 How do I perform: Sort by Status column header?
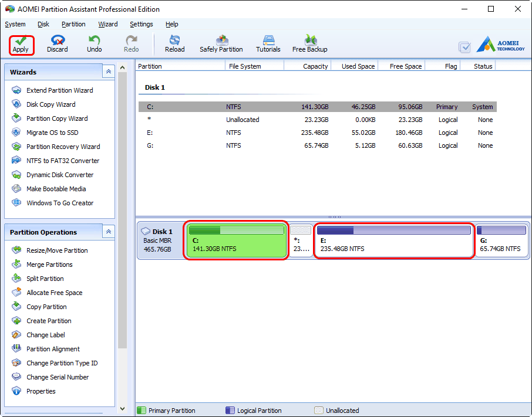(x=478, y=66)
